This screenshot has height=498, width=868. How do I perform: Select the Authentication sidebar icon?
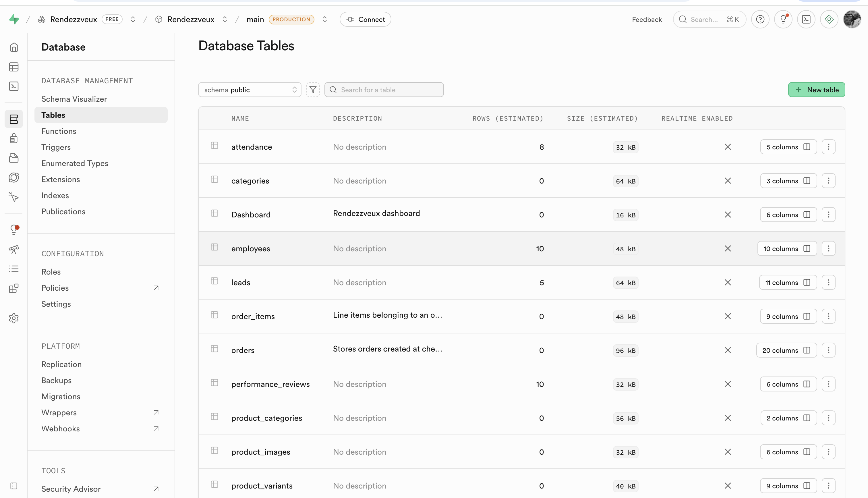coord(14,138)
